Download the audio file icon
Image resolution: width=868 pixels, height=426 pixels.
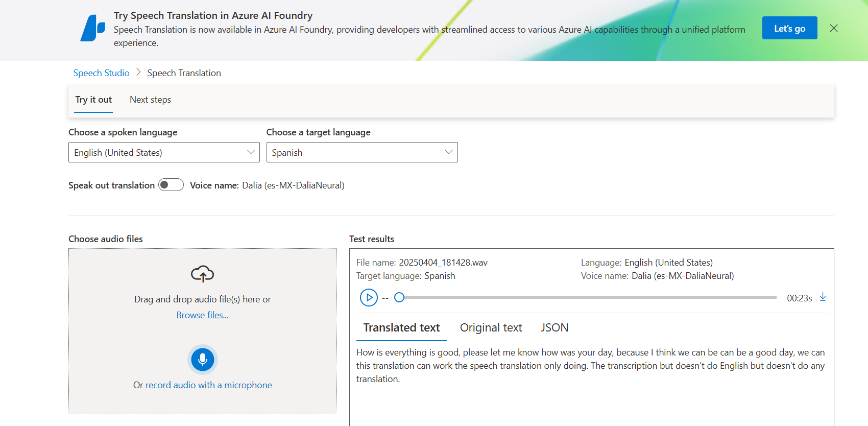pos(823,297)
